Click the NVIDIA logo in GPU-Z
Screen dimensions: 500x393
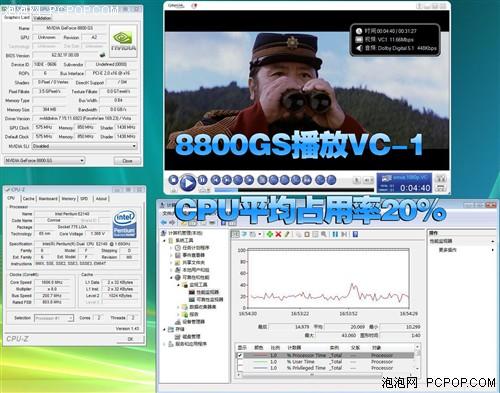(x=123, y=41)
